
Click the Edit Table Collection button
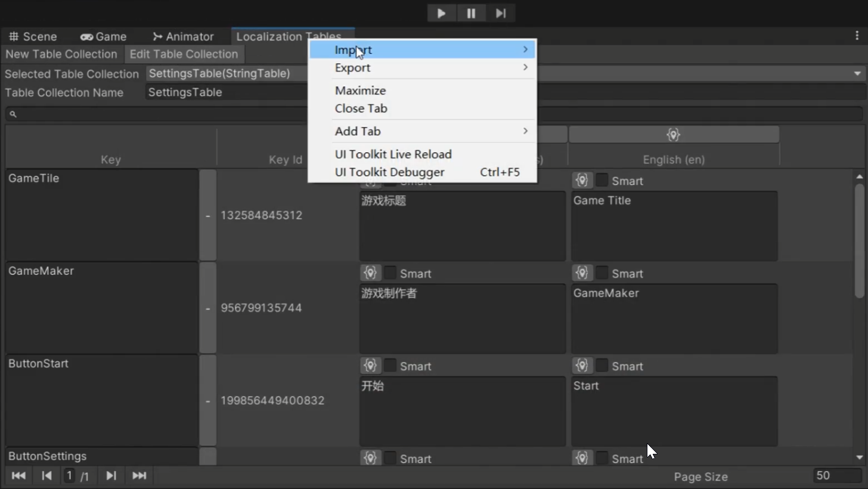coord(184,54)
